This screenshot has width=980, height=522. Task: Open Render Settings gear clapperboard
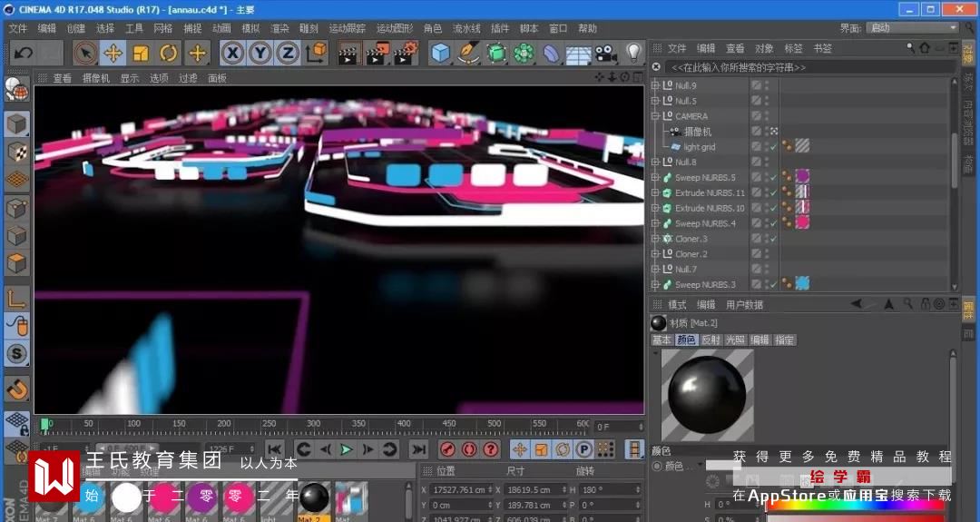[406, 54]
